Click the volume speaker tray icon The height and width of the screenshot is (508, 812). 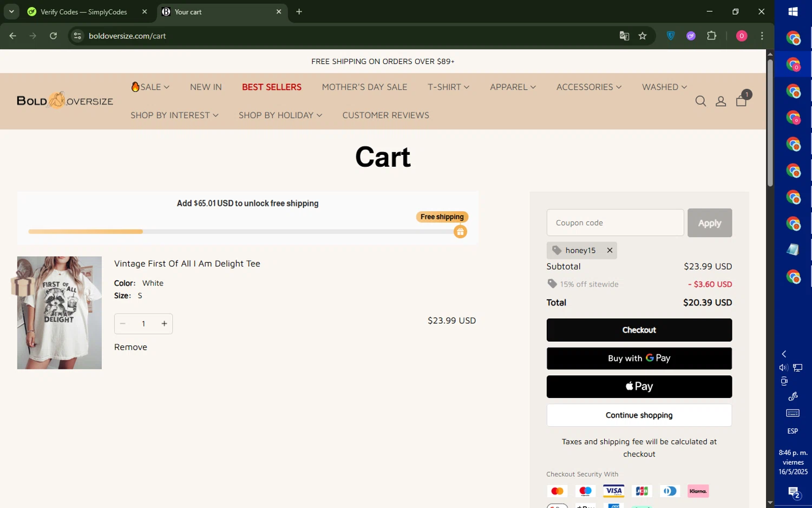[x=783, y=368]
